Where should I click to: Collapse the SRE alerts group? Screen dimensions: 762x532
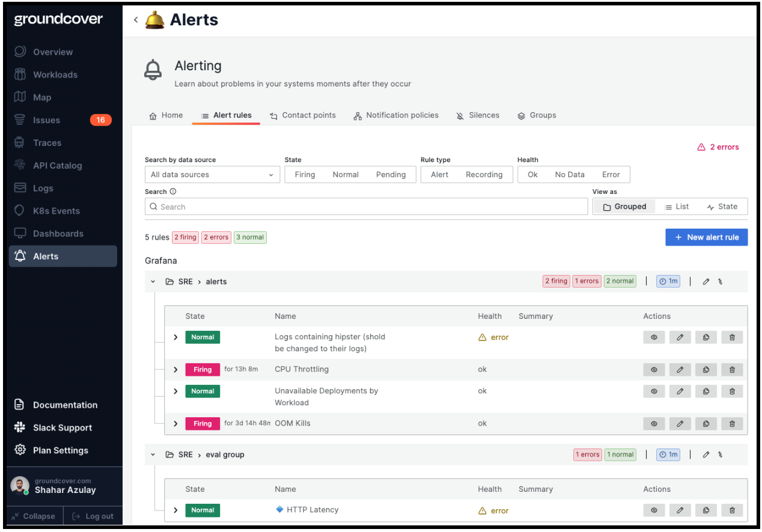(152, 281)
